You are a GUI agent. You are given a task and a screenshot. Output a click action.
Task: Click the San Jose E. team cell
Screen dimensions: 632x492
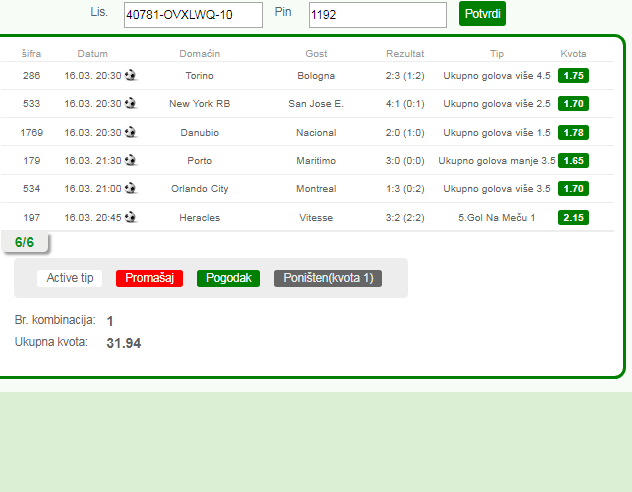click(x=316, y=104)
